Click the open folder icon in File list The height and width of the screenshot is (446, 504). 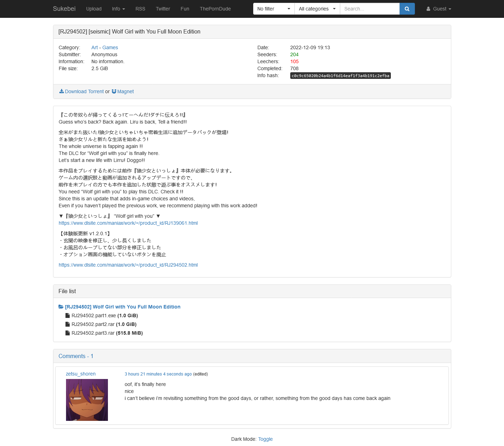[61, 307]
